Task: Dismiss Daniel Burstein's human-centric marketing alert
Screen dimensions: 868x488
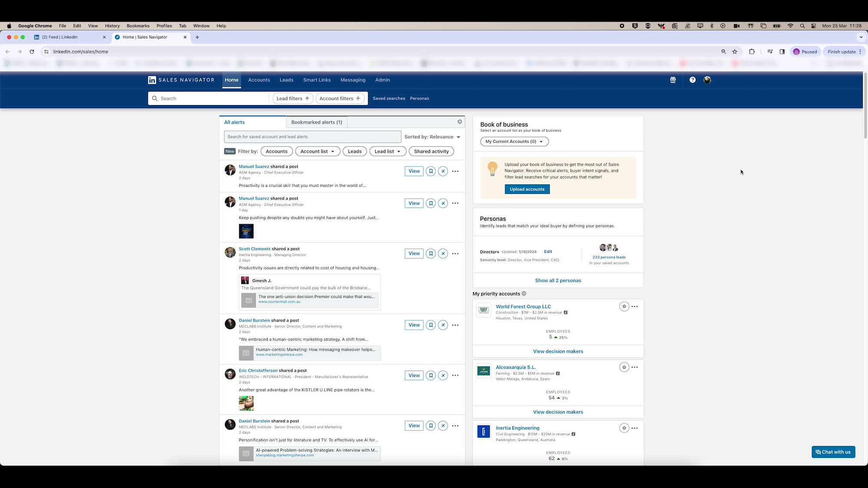Action: click(x=443, y=325)
